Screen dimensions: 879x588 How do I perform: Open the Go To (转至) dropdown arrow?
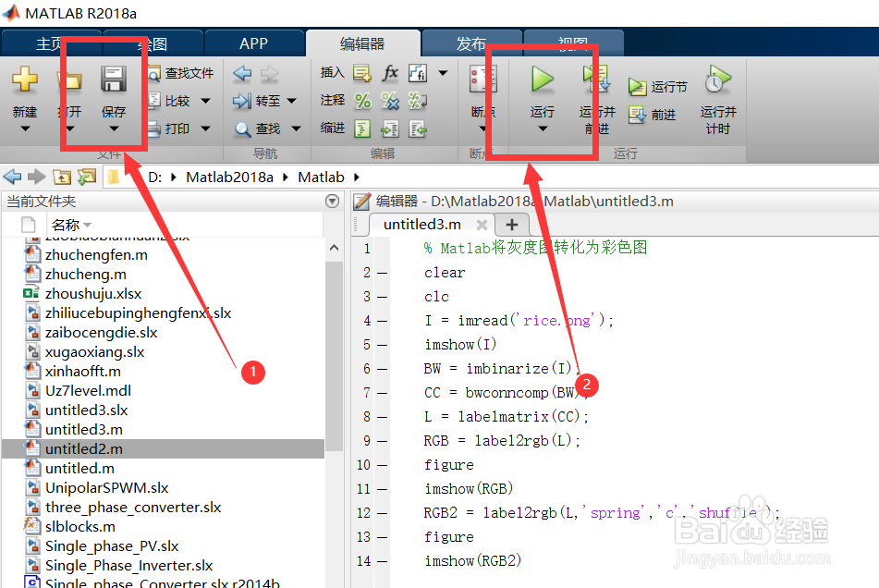(x=291, y=101)
